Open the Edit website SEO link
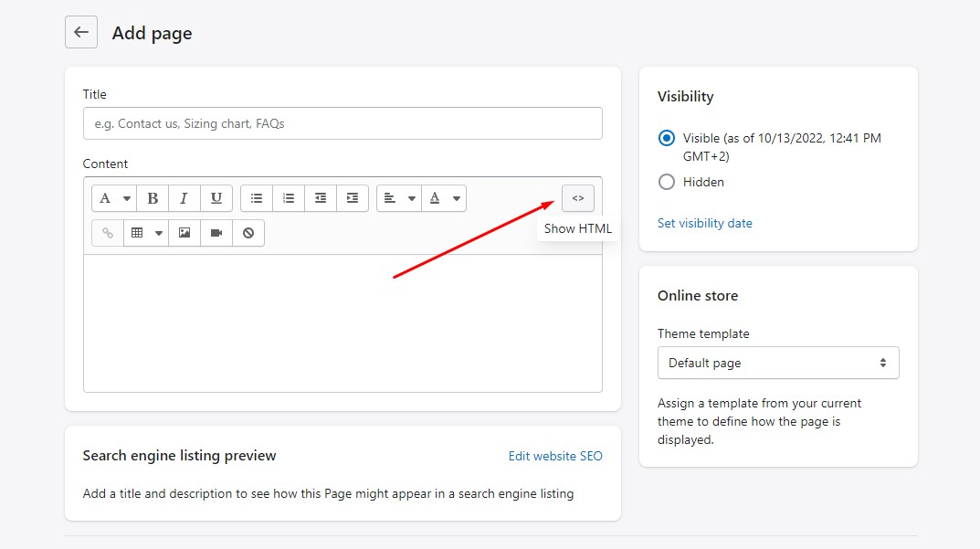The image size is (980, 549). click(x=555, y=455)
